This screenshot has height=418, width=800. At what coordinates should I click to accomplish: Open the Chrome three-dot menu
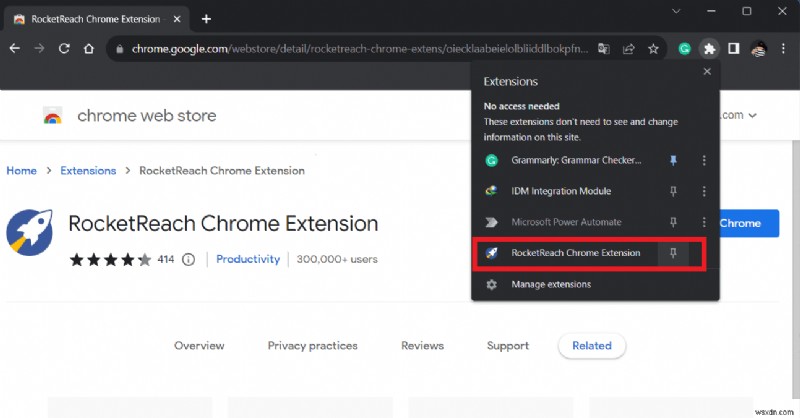[783, 48]
